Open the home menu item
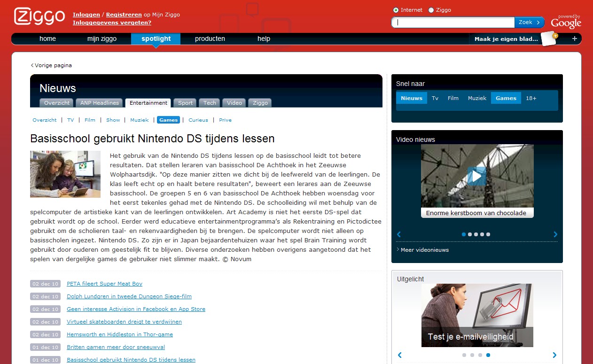The height and width of the screenshot is (364, 593). (47, 39)
